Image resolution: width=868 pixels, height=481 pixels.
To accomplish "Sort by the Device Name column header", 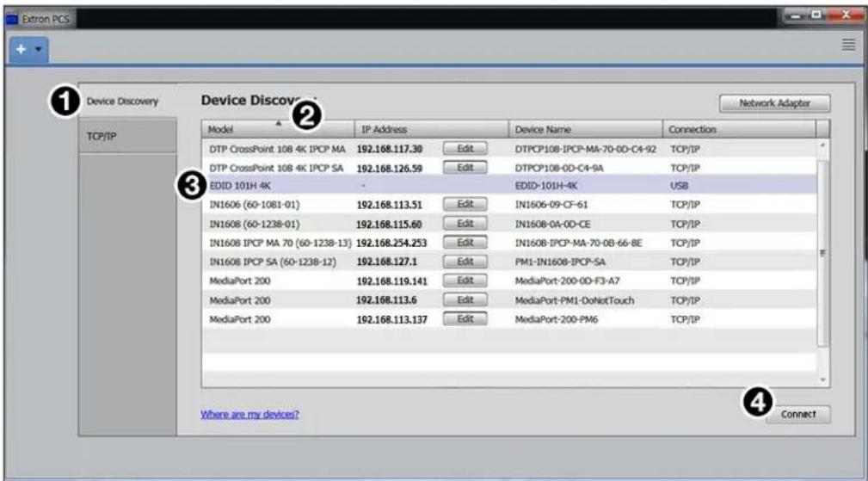I will click(585, 130).
